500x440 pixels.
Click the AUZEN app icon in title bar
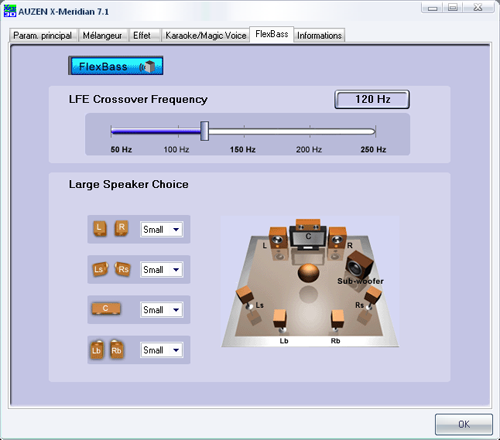point(10,11)
